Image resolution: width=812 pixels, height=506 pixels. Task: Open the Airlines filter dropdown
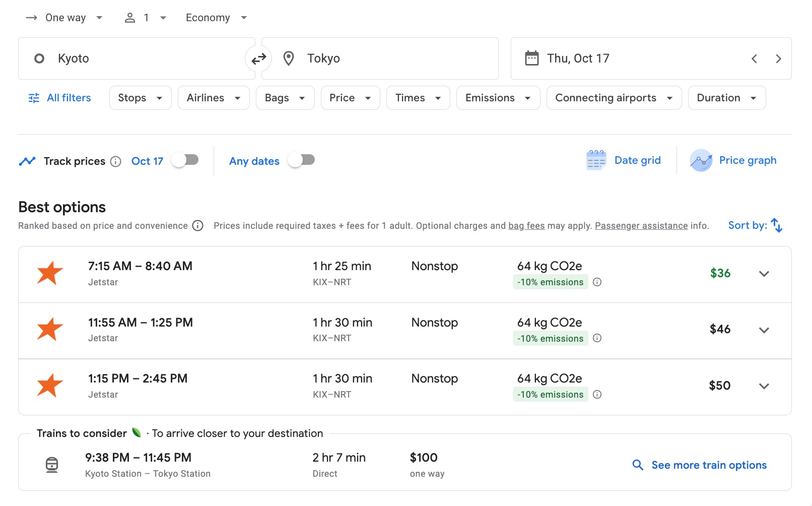[x=213, y=97]
